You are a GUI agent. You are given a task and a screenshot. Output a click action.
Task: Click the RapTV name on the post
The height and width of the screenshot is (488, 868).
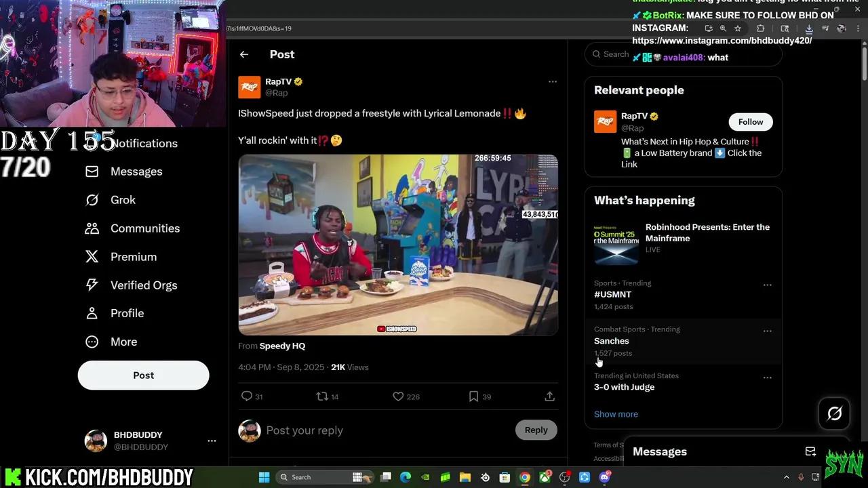(278, 82)
